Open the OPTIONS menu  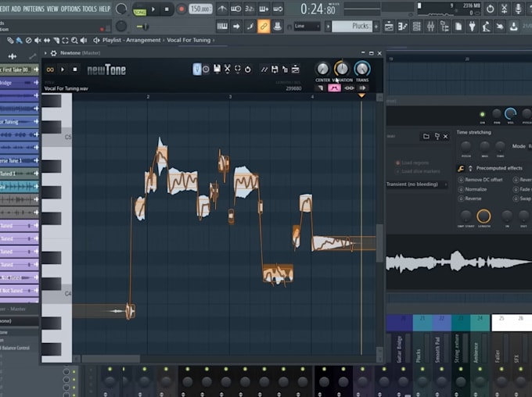click(x=70, y=9)
